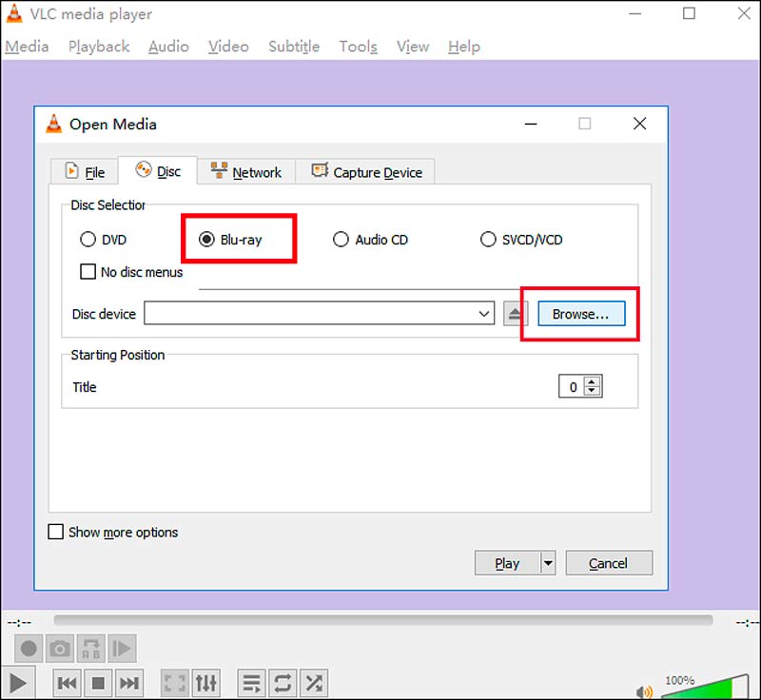The image size is (761, 700).
Task: Open the dropdown arrow beside Play
Action: pyautogui.click(x=547, y=563)
